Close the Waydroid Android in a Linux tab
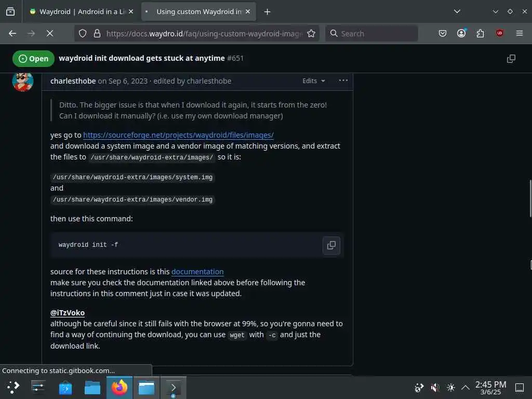Screen dimensions: 532x399 (x=131, y=11)
